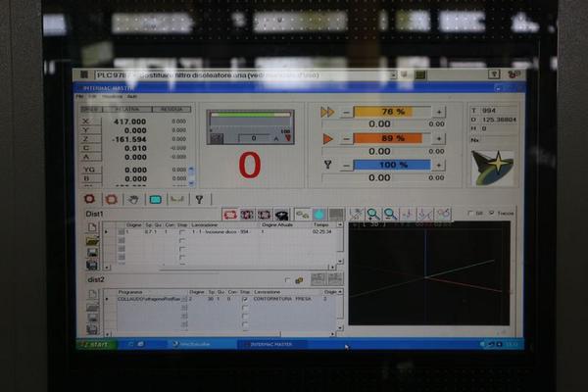Viewport: 588px width, 392px height.
Task: Select the middle tab above the axis values
Action: tap(127, 109)
